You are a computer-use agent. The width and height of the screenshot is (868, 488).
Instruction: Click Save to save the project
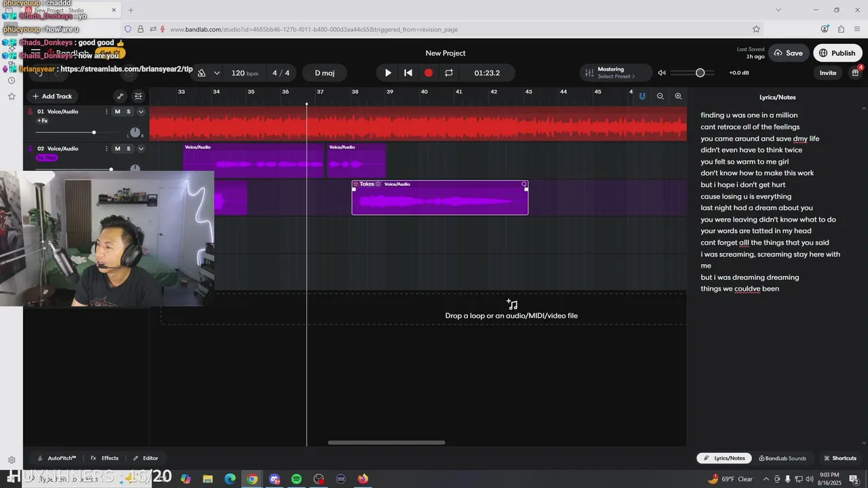point(788,53)
